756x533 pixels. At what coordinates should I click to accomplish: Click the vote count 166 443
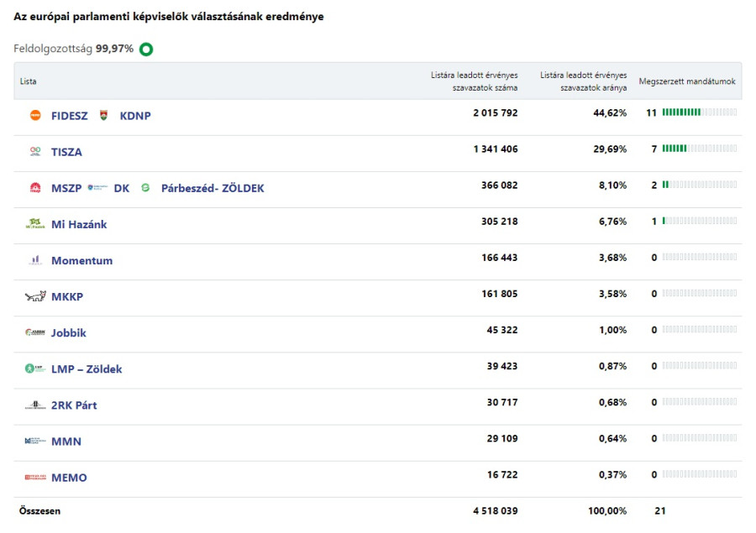point(499,258)
